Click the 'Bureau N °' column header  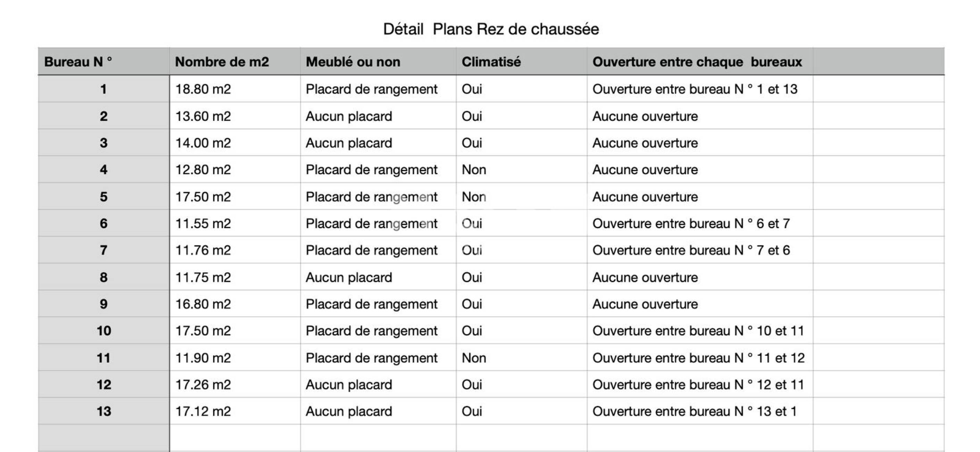(78, 62)
